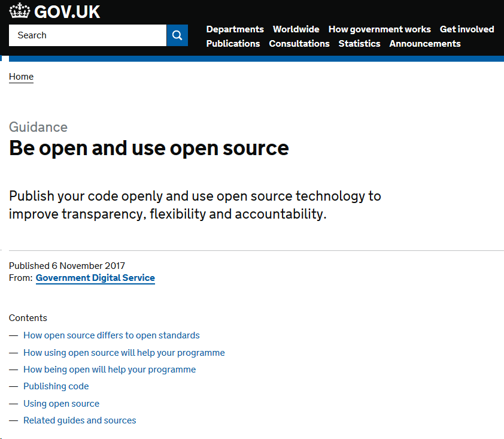Open the Consultations navigation link
The height and width of the screenshot is (439, 504).
click(299, 43)
